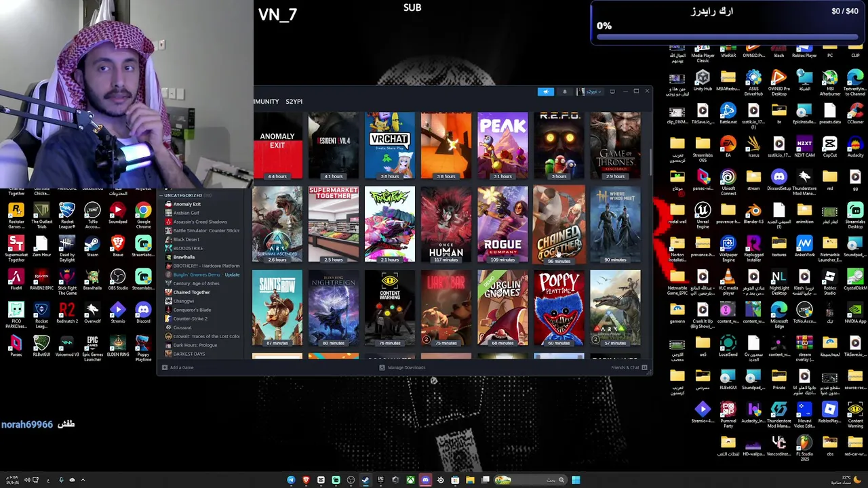Image resolution: width=868 pixels, height=488 pixels.
Task: Open Blender 4.5 desktop shortcut
Action: [x=753, y=213]
